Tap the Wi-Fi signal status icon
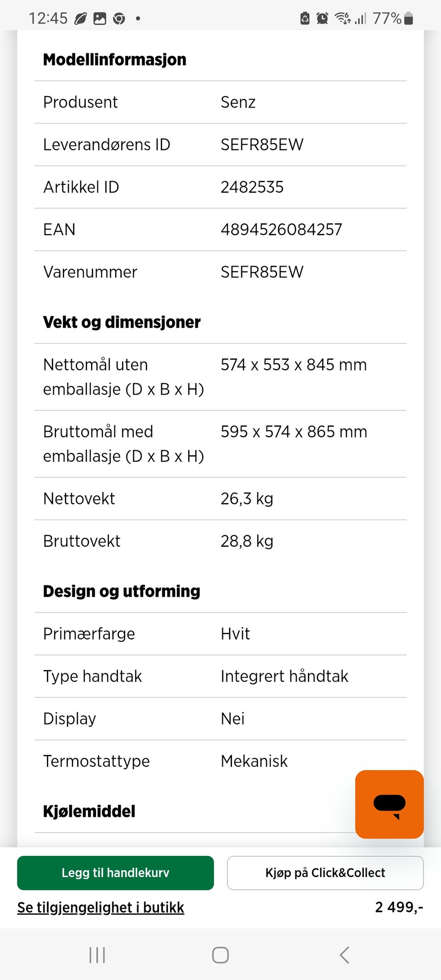441x980 pixels. tap(343, 18)
